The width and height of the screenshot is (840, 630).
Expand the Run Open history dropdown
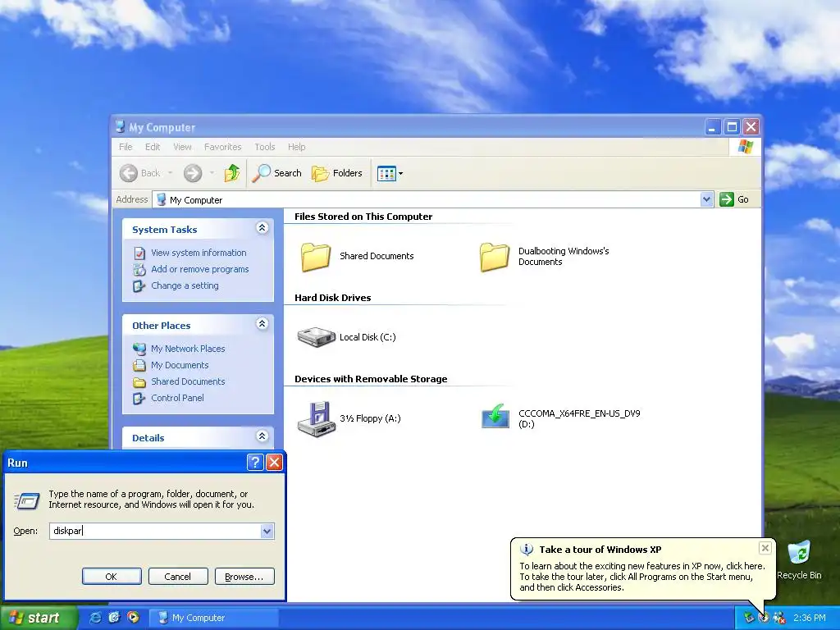[x=267, y=531]
